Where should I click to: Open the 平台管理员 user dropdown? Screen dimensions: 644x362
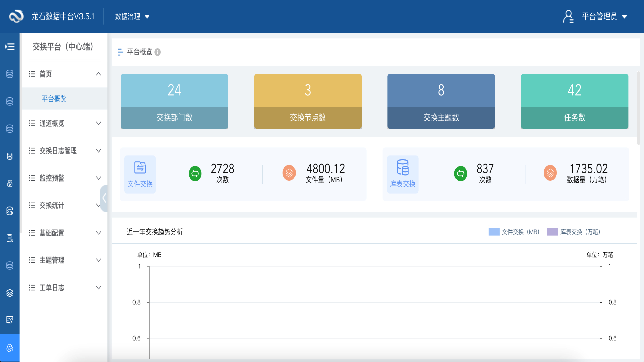click(x=604, y=16)
